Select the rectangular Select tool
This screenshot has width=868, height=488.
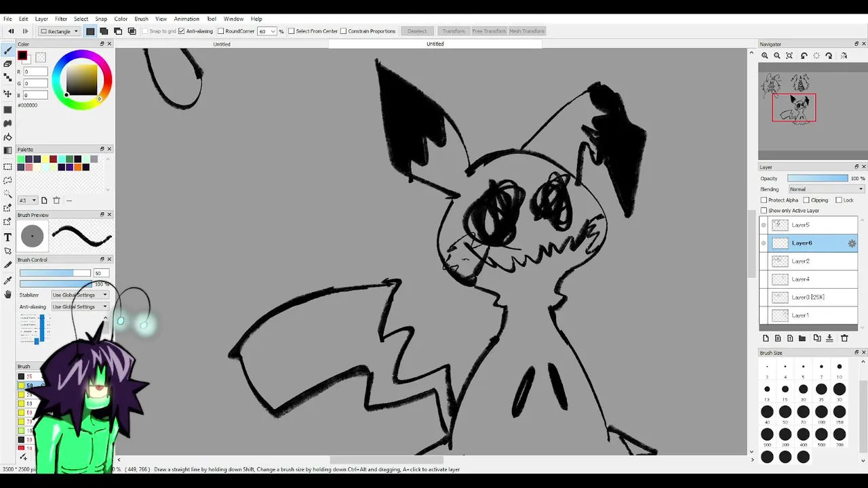click(x=8, y=166)
